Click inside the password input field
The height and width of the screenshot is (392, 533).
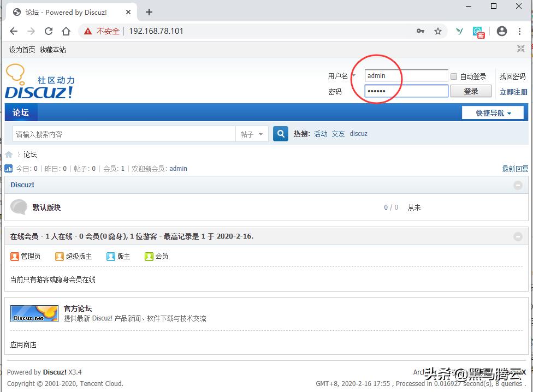coord(406,91)
